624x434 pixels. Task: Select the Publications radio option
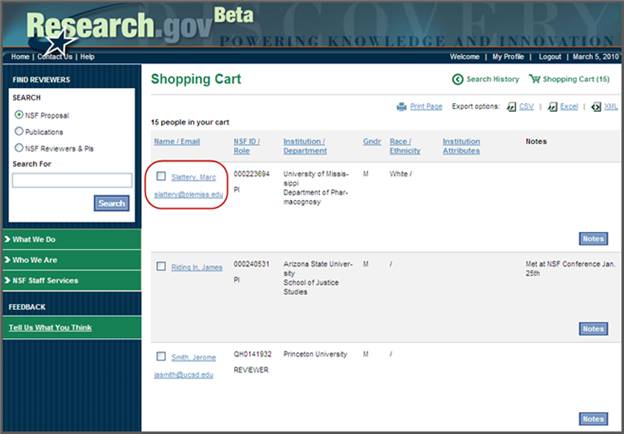[19, 131]
